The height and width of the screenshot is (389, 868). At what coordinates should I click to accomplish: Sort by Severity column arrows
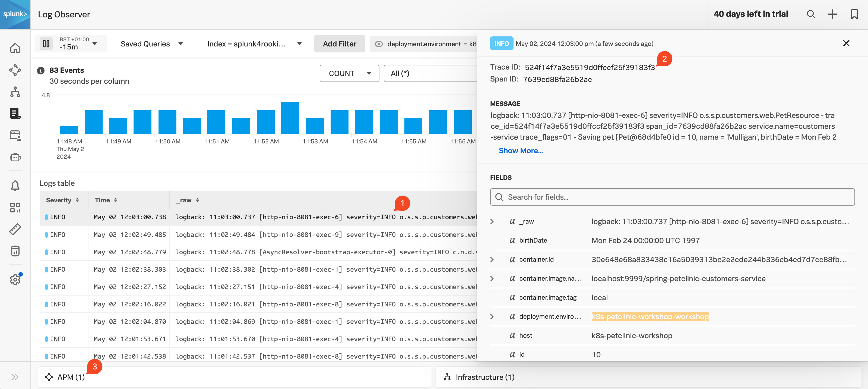pyautogui.click(x=77, y=200)
